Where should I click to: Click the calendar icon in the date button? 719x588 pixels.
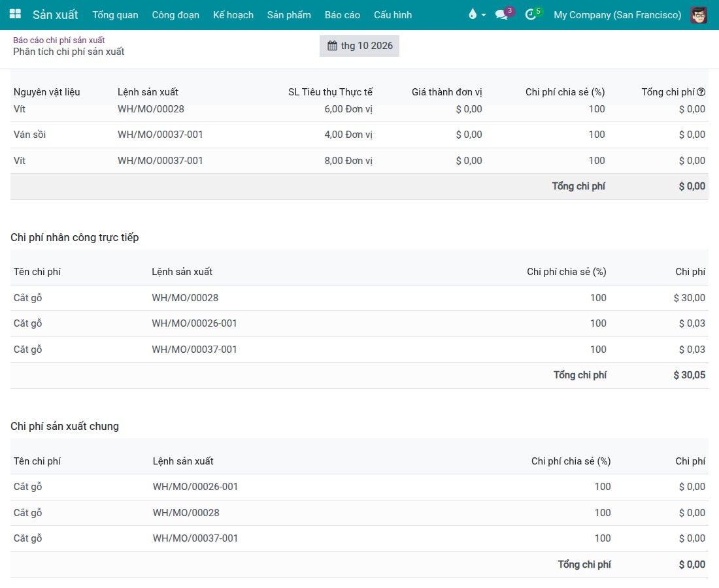click(x=333, y=45)
